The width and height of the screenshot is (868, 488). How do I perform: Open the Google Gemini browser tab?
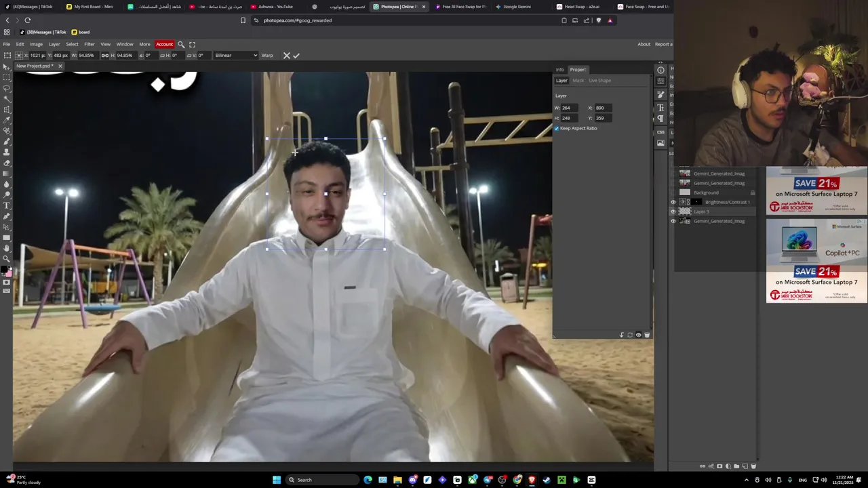click(x=517, y=7)
